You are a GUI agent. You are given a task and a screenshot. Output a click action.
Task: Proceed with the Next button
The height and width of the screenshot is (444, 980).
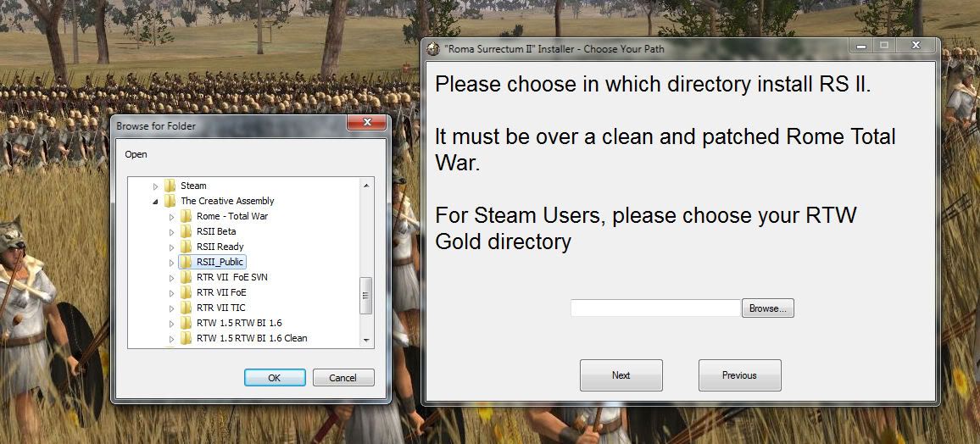[x=621, y=375]
